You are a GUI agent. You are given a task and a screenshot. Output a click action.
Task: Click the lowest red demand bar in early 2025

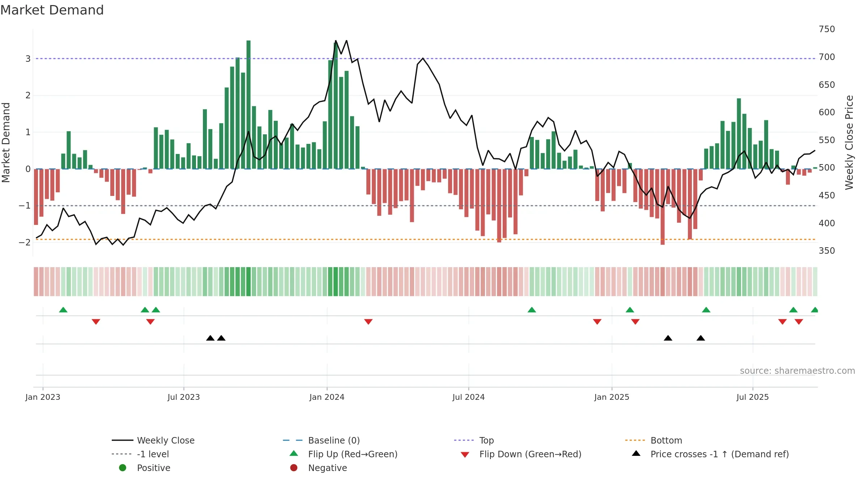point(663,207)
